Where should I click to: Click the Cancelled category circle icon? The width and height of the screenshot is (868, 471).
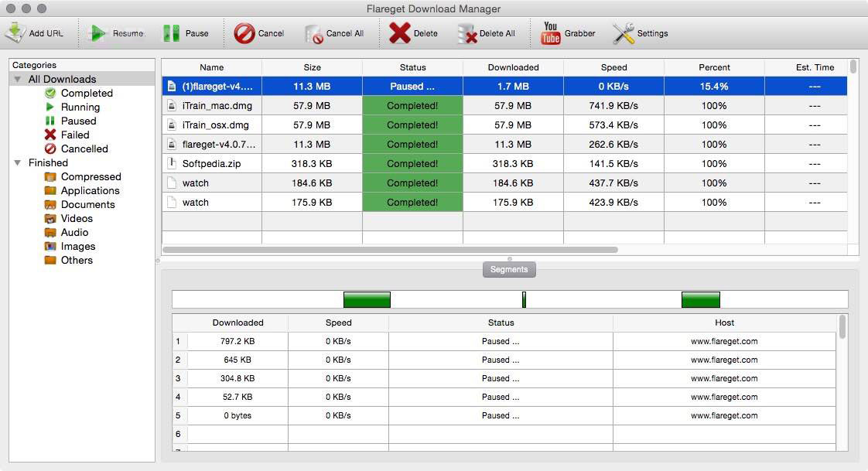pos(50,148)
